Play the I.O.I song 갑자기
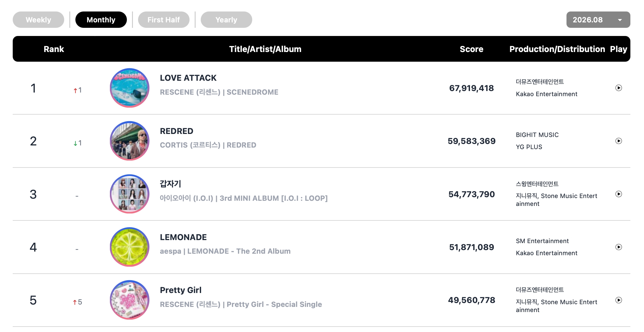The height and width of the screenshot is (332, 644). point(619,194)
